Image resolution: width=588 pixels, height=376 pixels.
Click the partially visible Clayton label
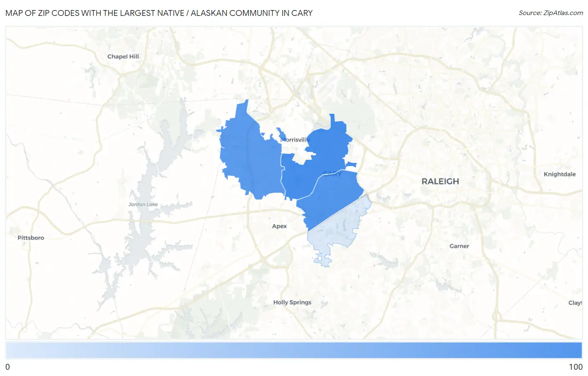pyautogui.click(x=575, y=303)
